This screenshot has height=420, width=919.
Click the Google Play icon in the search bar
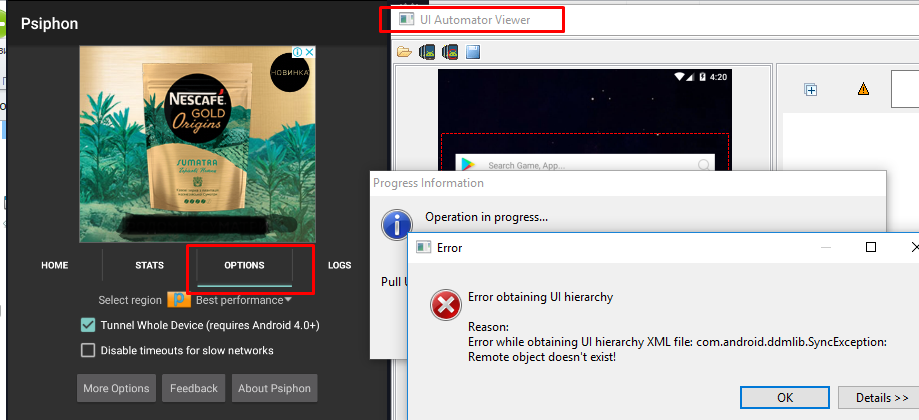pyautogui.click(x=467, y=165)
